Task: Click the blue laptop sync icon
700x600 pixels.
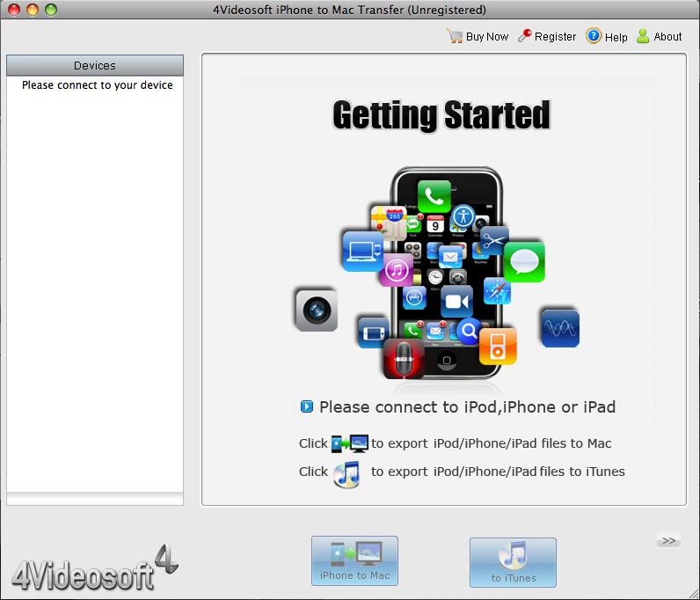Action: tap(362, 251)
